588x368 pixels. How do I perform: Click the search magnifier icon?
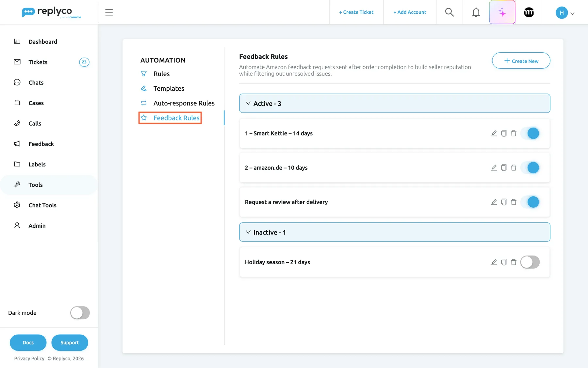[449, 12]
